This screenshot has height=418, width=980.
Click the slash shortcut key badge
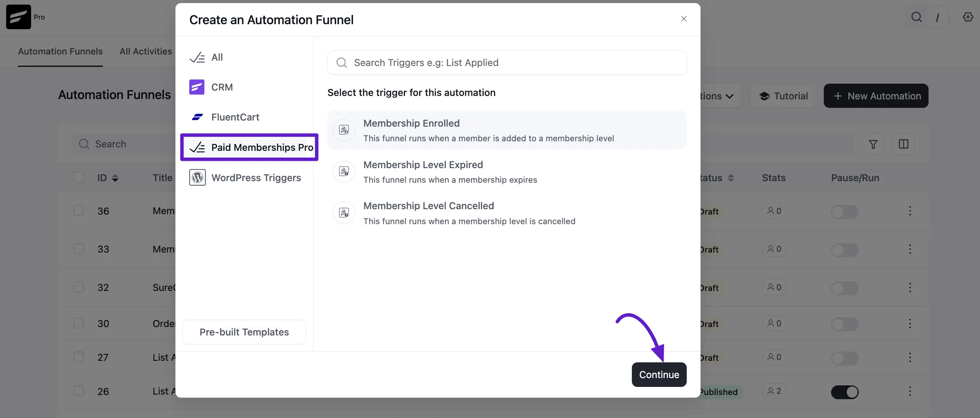[x=937, y=17]
